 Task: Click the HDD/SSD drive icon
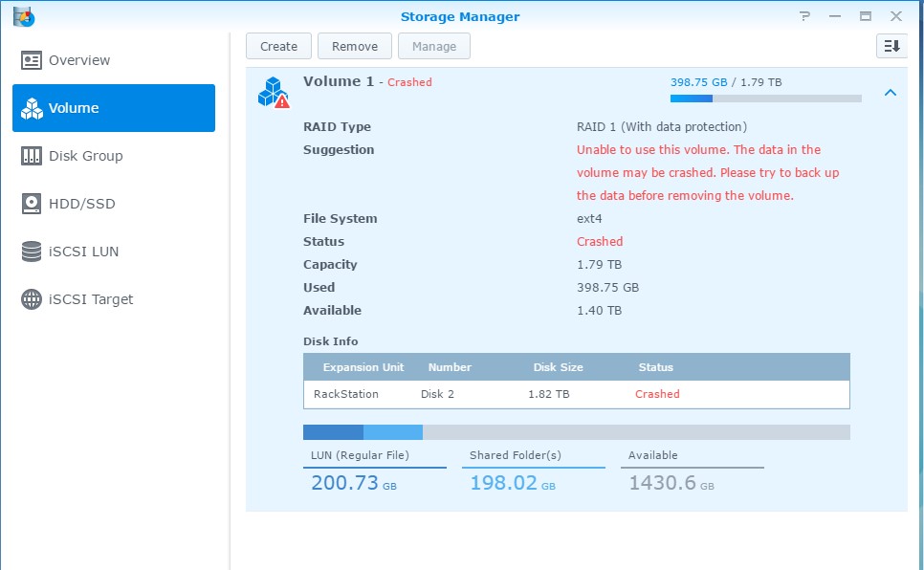click(x=32, y=204)
